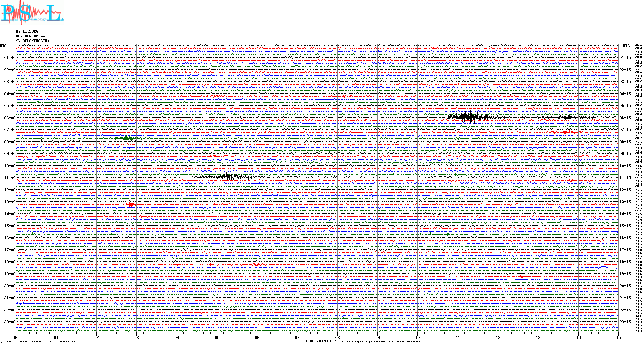Click the traces clipped footnote text
644x346 pixels.
click(x=380, y=342)
